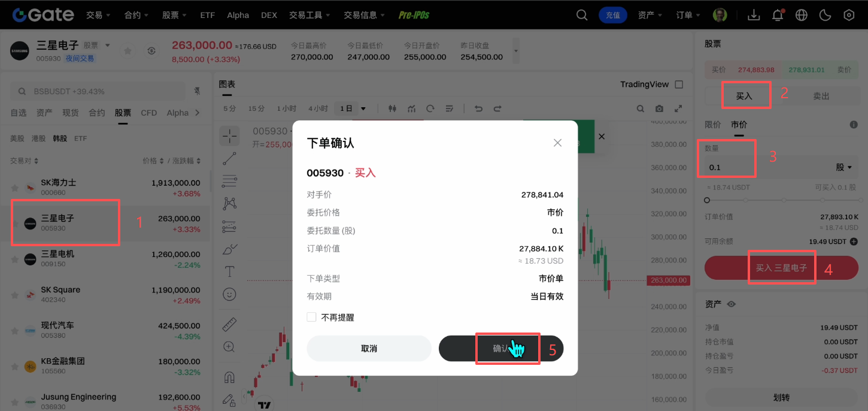Image resolution: width=868 pixels, height=411 pixels.
Task: Close the 下单确认 dialog
Action: point(557,143)
